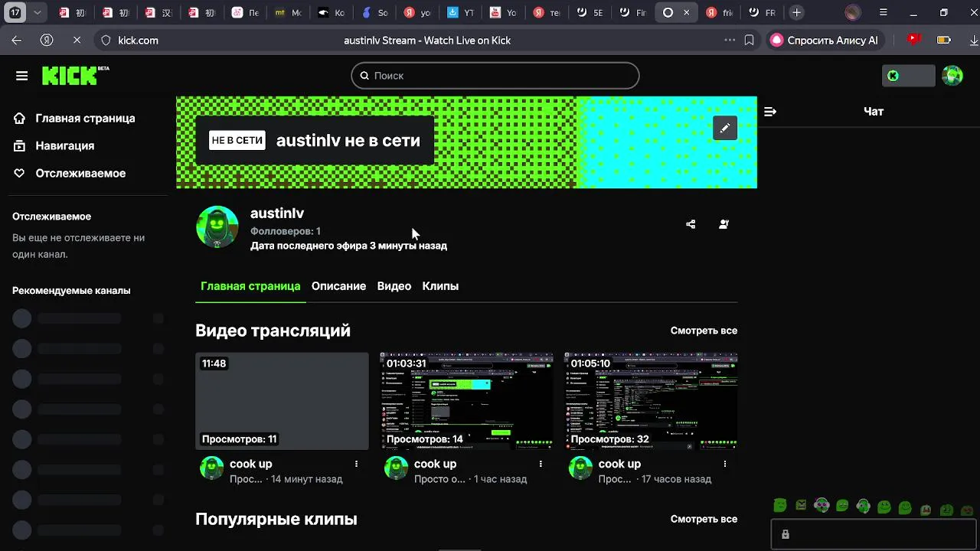This screenshot has height=551, width=980.
Task: Edit the channel banner with the pencil icon
Action: pyautogui.click(x=724, y=128)
